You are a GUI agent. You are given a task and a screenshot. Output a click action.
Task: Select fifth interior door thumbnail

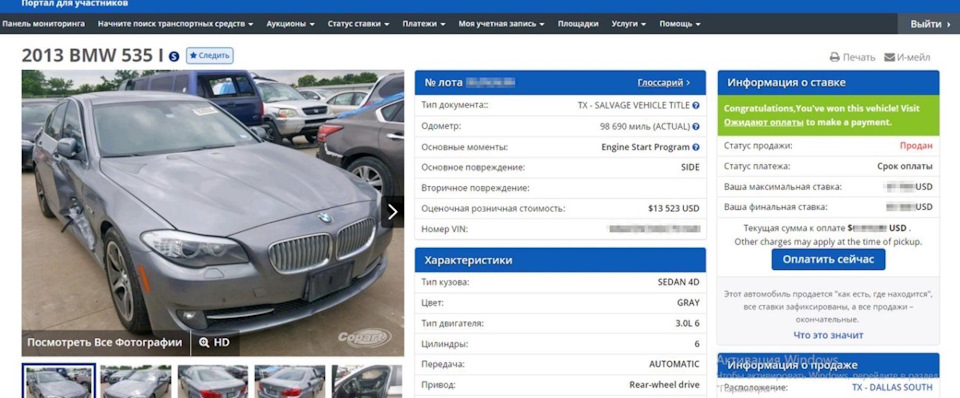pos(367,381)
